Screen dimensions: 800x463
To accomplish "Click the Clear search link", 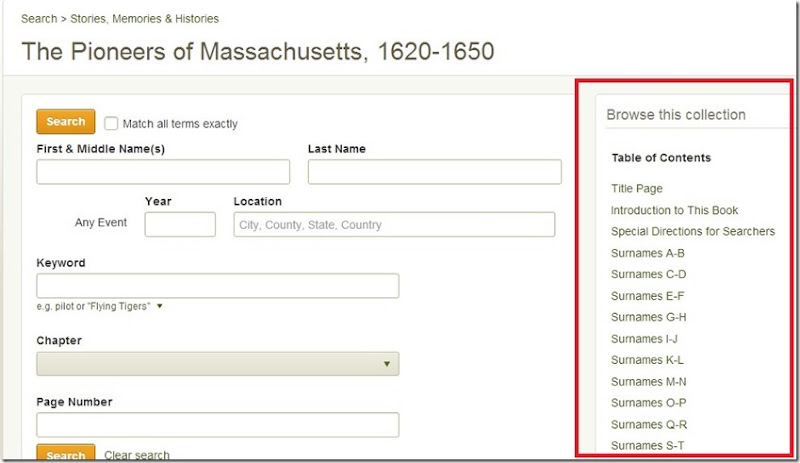I will [137, 455].
